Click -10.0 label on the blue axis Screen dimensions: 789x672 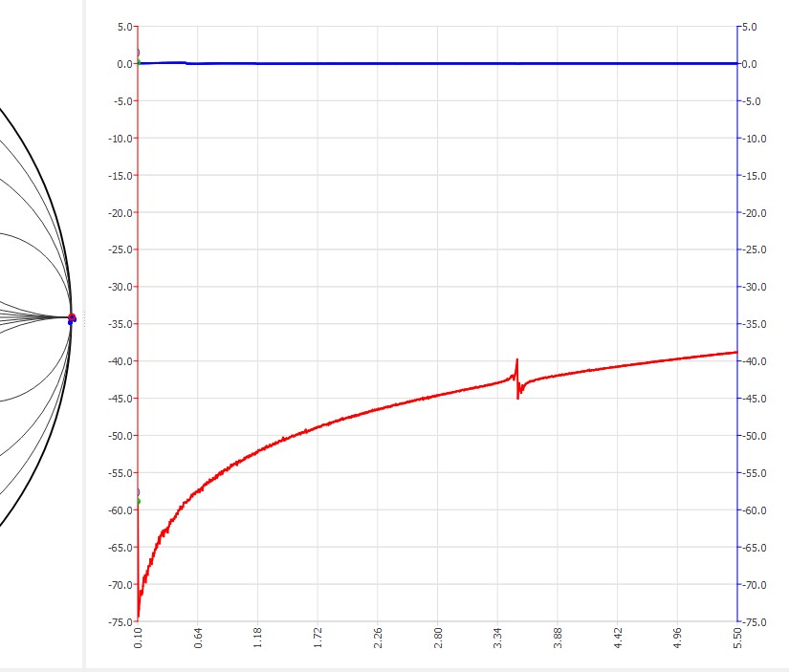[755, 139]
